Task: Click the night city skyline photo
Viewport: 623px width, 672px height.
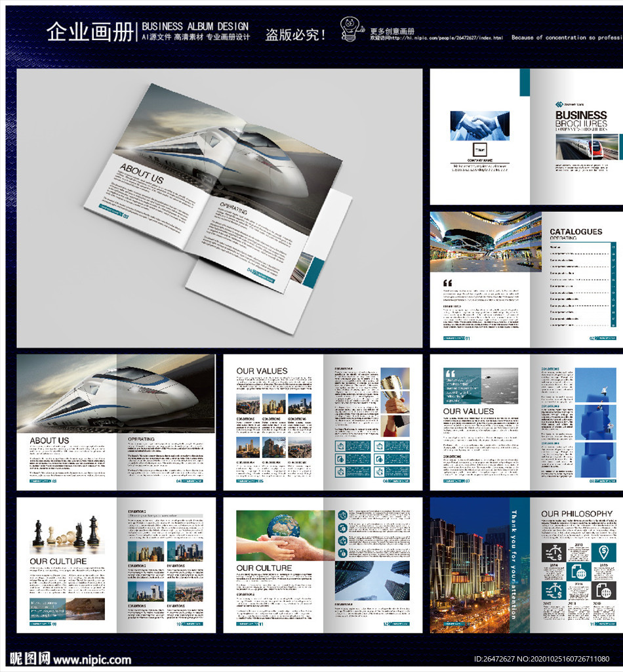Action: click(x=470, y=565)
